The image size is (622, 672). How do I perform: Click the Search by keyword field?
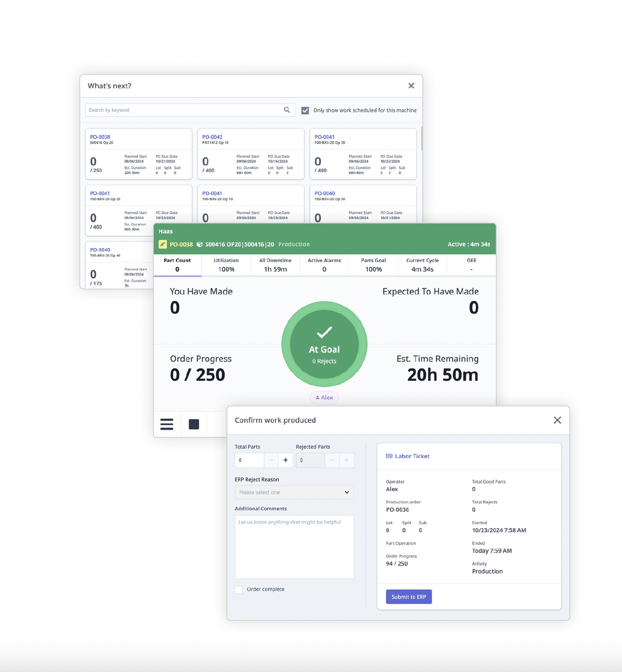[185, 110]
